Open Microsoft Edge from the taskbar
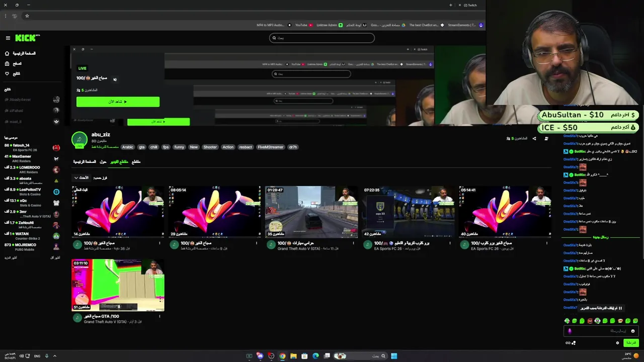Screen dimensions: 644x362 (315, 356)
